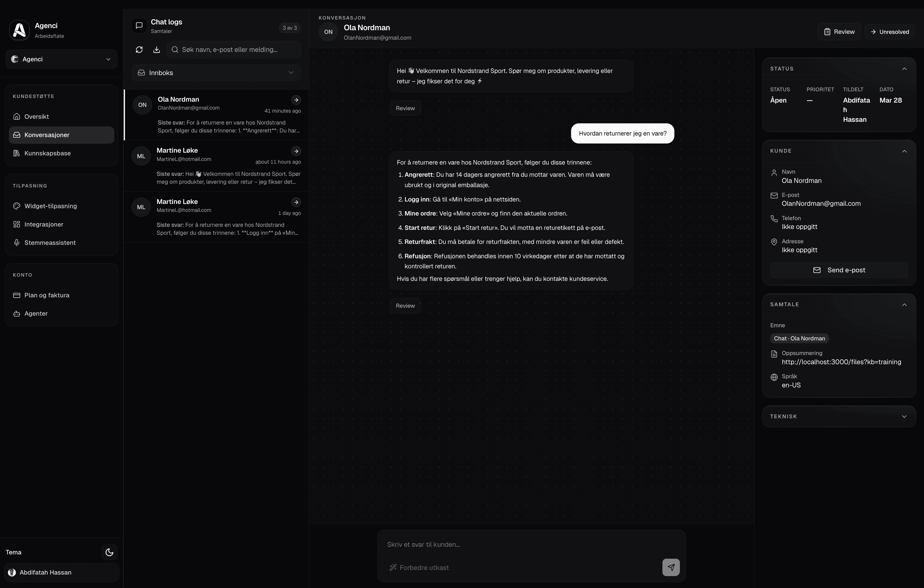Select Konversasjoner in sidebar
This screenshot has width=924, height=588.
61,135
